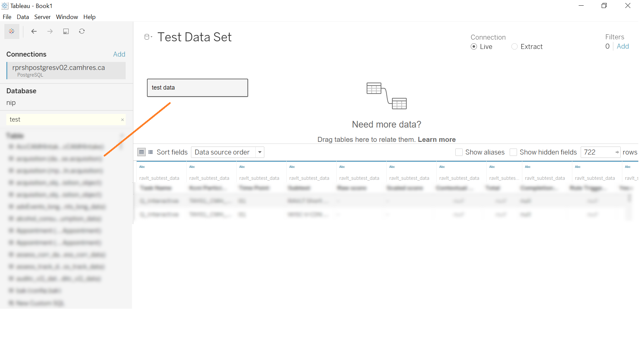Select the Live connection option
This screenshot has width=644, height=341.
coord(474,47)
